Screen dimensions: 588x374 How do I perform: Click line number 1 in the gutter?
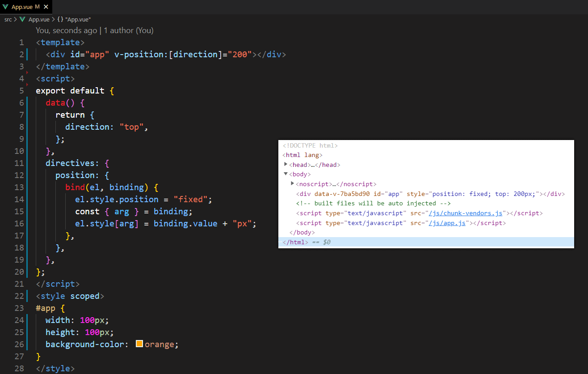(x=21, y=42)
